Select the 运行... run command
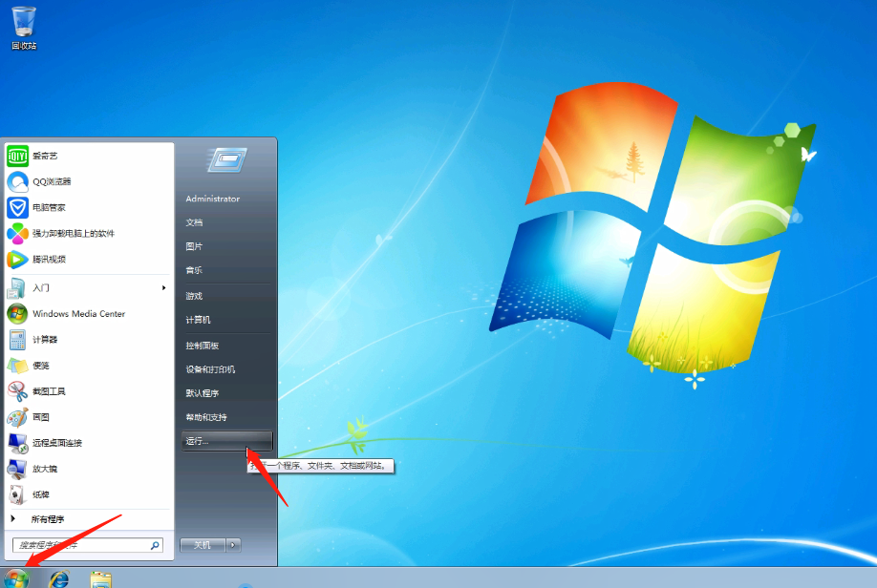This screenshot has width=877, height=588. click(227, 441)
